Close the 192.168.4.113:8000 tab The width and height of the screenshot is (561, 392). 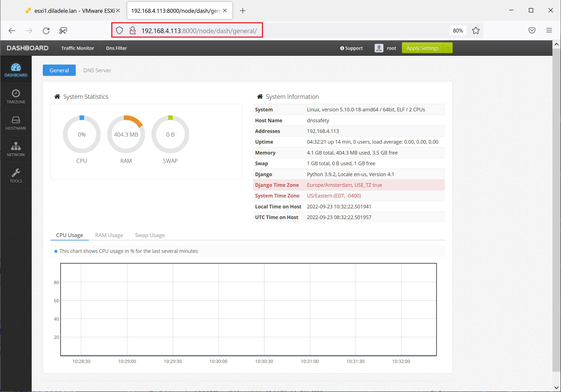pos(225,11)
